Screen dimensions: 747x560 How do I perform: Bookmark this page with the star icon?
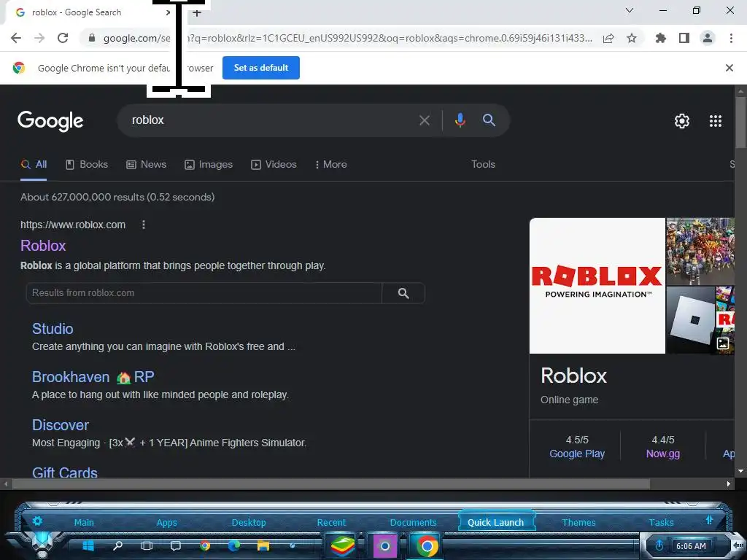(632, 38)
